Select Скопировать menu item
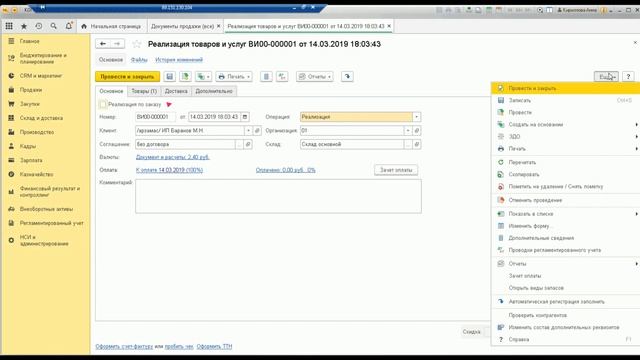 coord(566,174)
